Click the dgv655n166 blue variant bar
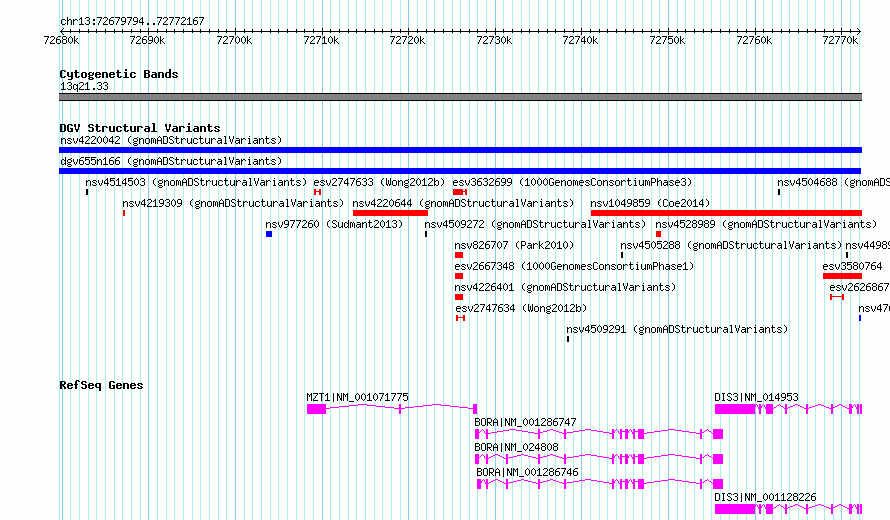890x520 pixels. click(x=460, y=171)
